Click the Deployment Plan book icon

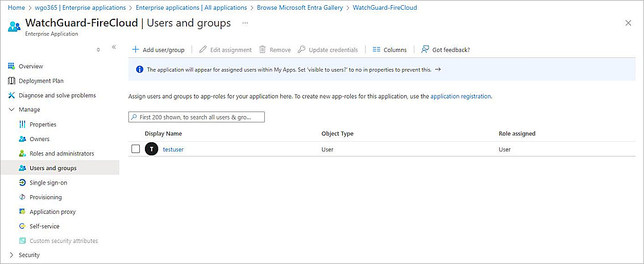tap(11, 81)
